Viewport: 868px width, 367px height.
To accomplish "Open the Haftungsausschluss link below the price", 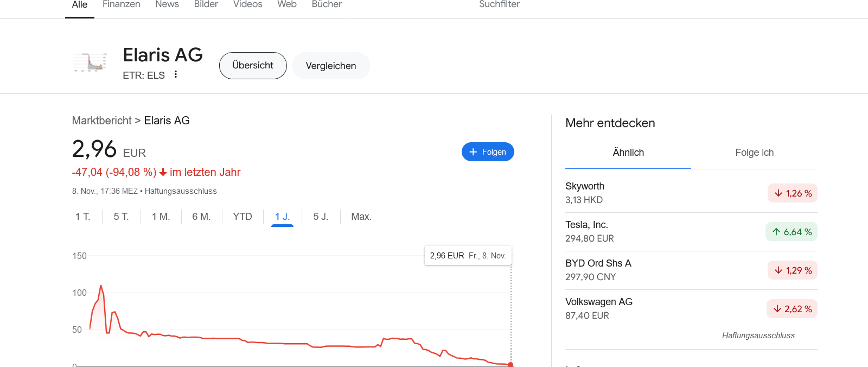I will (181, 191).
